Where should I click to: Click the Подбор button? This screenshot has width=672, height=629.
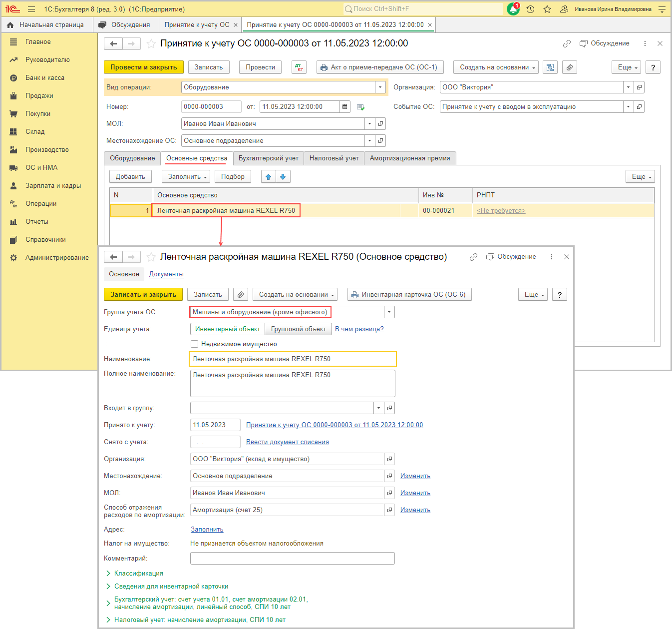point(233,177)
